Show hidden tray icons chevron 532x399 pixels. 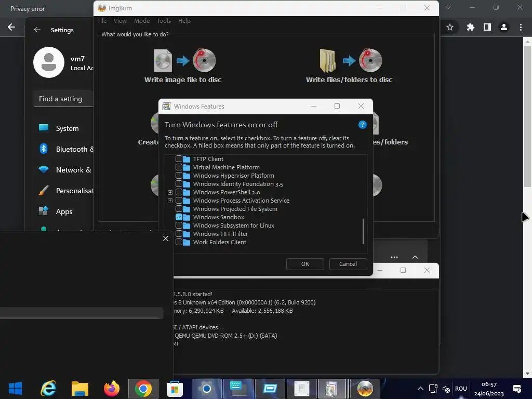click(420, 389)
